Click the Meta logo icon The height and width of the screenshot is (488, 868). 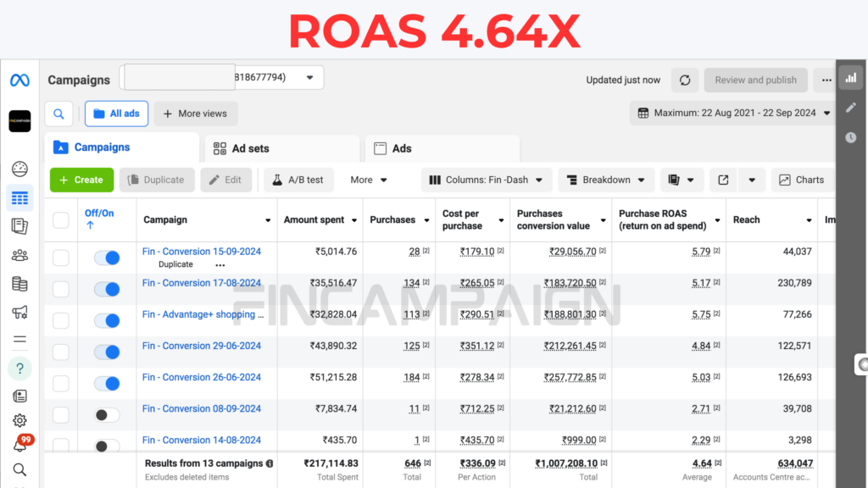tap(19, 80)
